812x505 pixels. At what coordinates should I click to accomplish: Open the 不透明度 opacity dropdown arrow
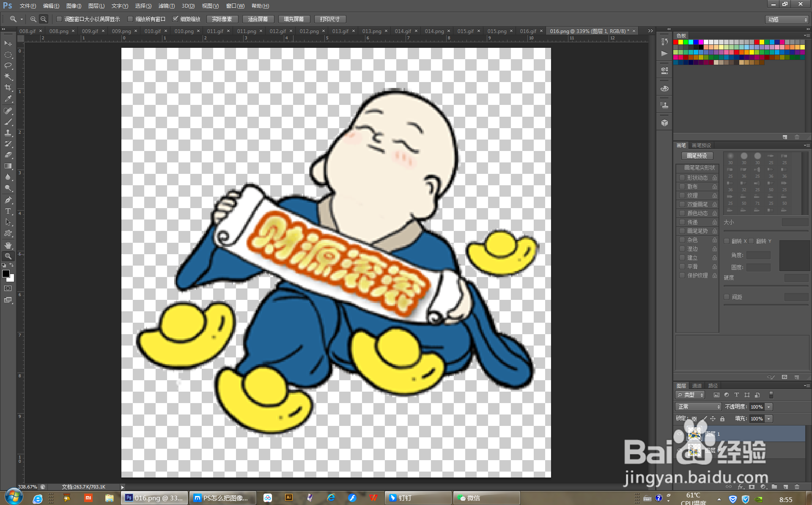click(769, 407)
